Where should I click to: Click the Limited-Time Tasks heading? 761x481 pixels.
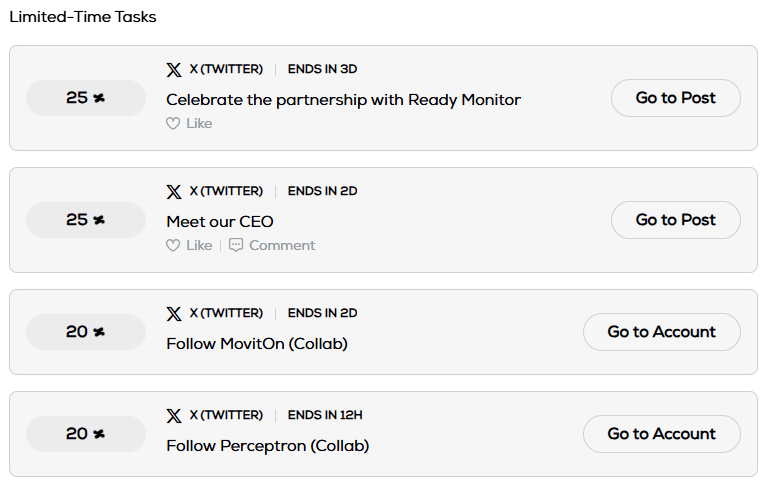(x=83, y=17)
